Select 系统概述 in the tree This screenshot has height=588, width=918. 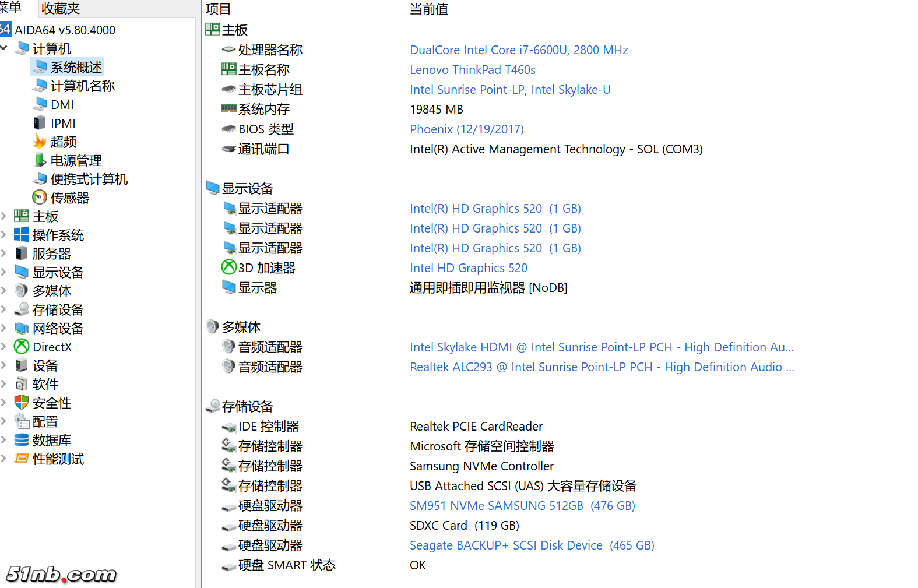(x=76, y=67)
